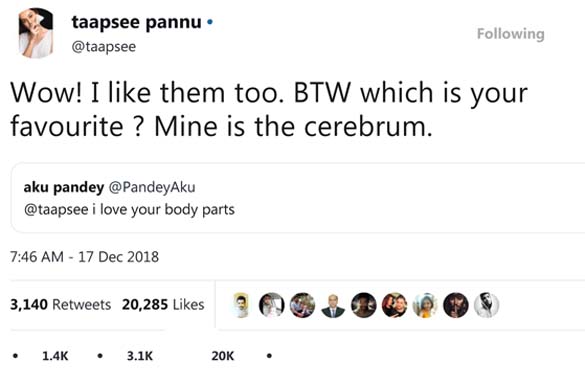The height and width of the screenshot is (381, 585).
Task: Click the blue verified badge beside the name
Action: point(210,22)
